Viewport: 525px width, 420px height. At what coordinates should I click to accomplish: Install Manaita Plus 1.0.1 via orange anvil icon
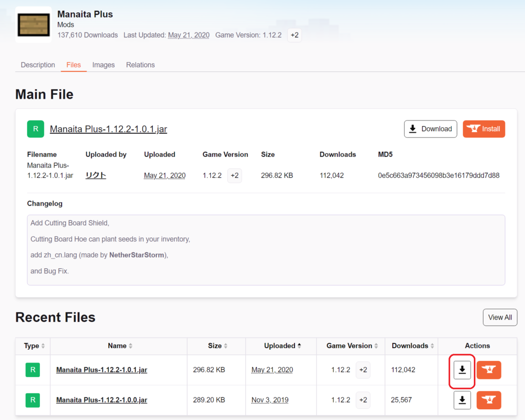[x=489, y=370]
